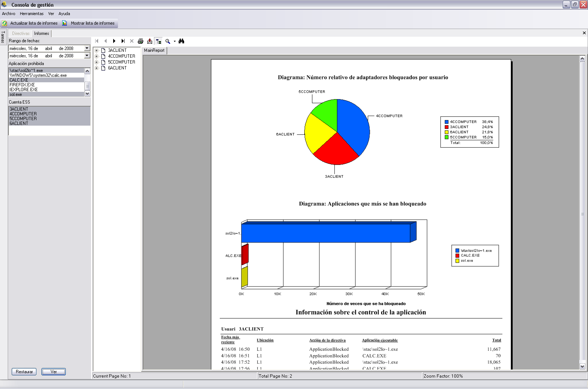The height and width of the screenshot is (389, 588).
Task: Open the first date range dropdown
Action: pos(87,48)
